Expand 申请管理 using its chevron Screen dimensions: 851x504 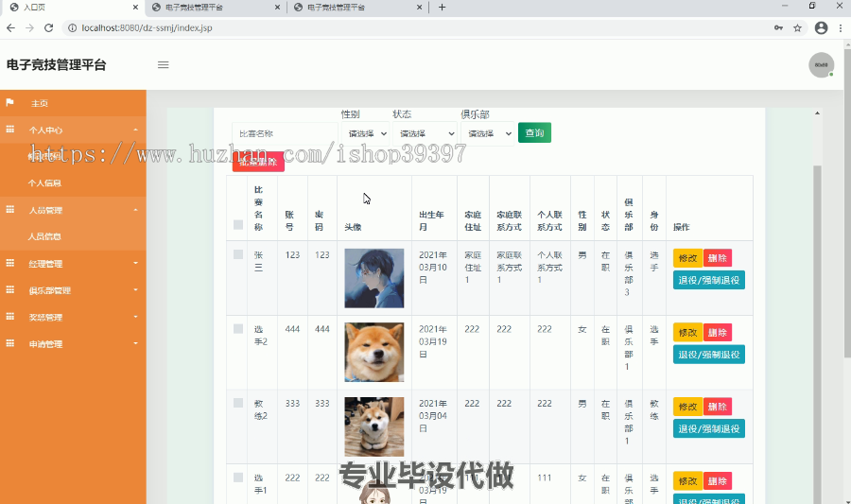click(135, 343)
